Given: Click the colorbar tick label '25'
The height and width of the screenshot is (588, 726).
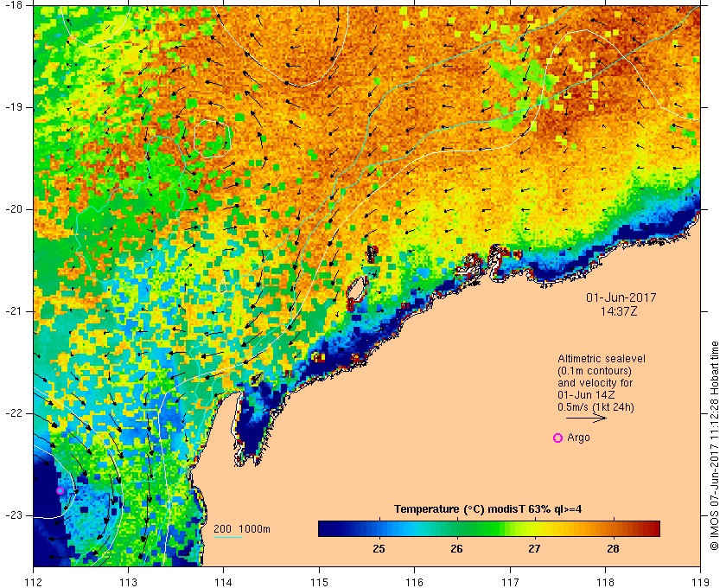Looking at the screenshot, I should coord(379,548).
